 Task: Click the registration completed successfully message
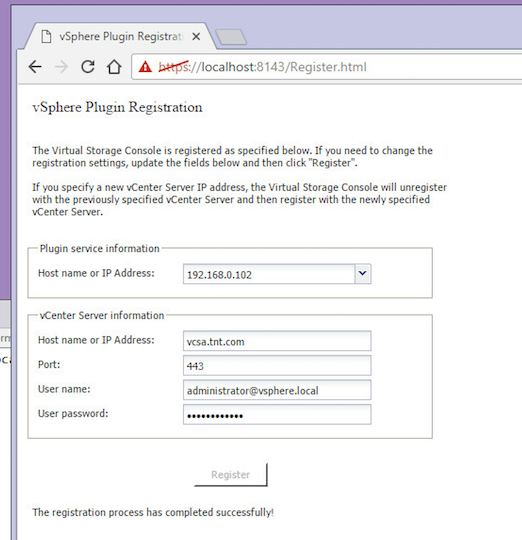pyautogui.click(x=153, y=512)
